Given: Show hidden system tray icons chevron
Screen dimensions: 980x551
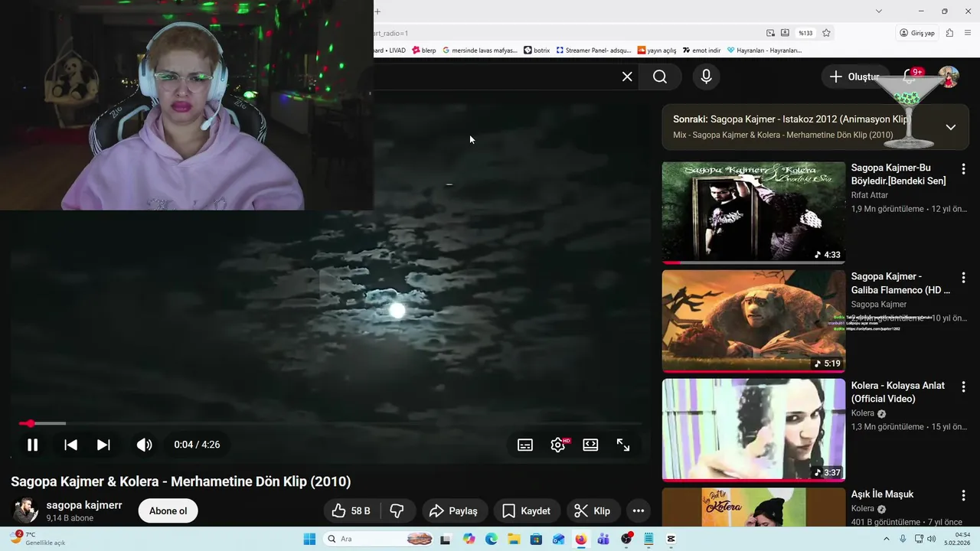Looking at the screenshot, I should [887, 540].
